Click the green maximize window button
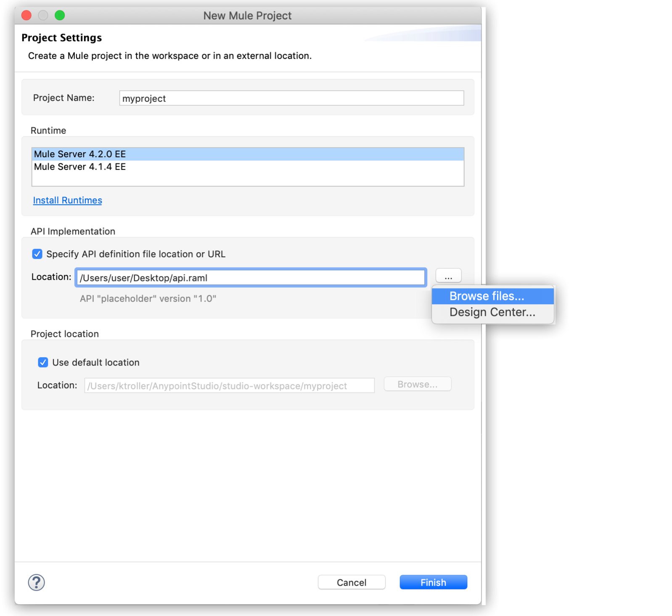 (x=60, y=16)
